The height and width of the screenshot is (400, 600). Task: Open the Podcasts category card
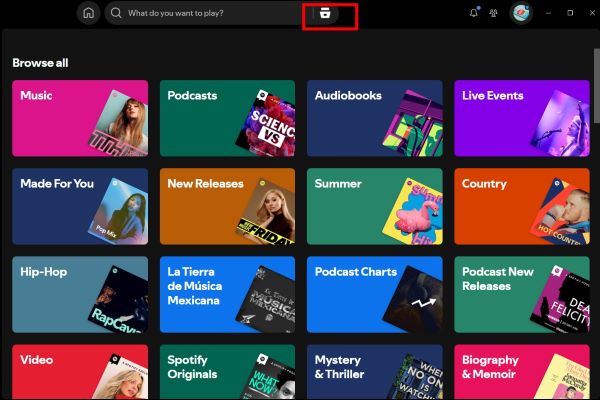point(227,118)
